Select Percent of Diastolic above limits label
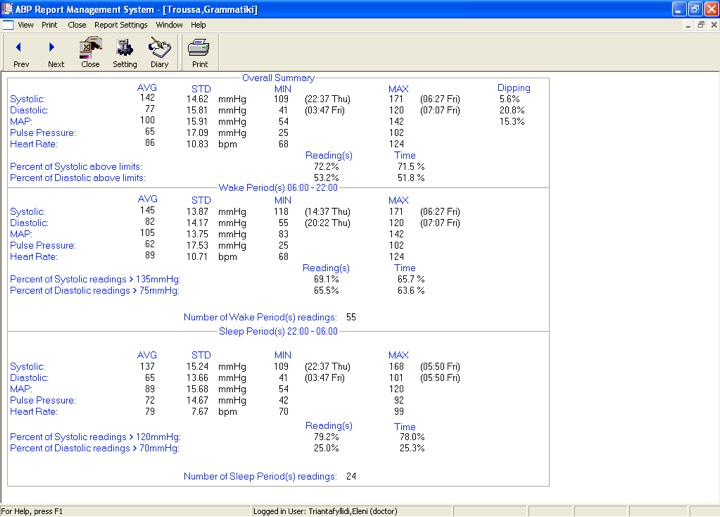Image resolution: width=720 pixels, height=517 pixels. tap(78, 178)
